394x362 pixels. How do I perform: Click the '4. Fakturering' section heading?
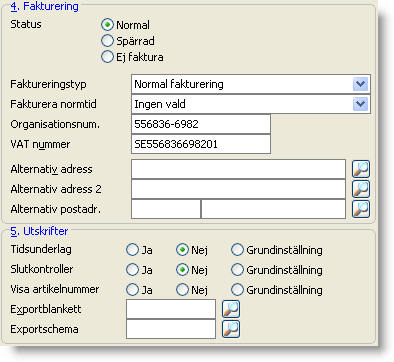pos(44,6)
